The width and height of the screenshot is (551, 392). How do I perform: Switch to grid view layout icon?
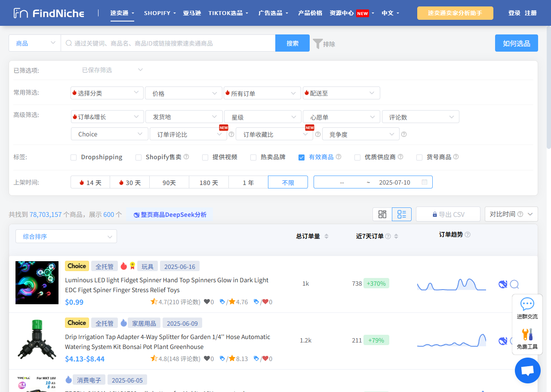coord(382,214)
